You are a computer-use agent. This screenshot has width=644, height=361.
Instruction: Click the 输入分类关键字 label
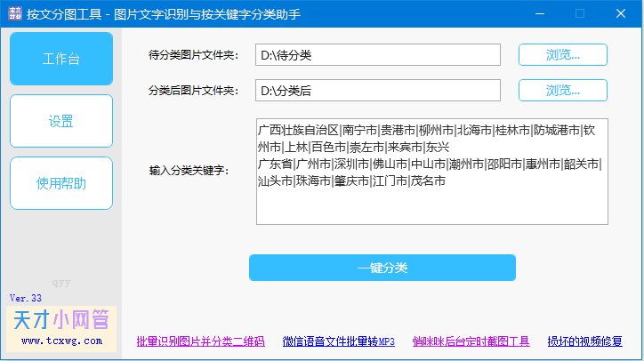coord(189,171)
